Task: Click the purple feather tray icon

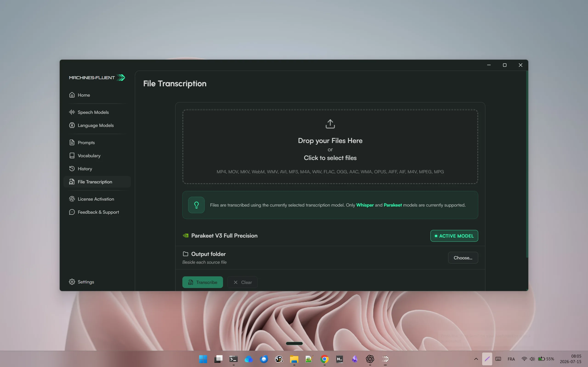Action: point(487,359)
